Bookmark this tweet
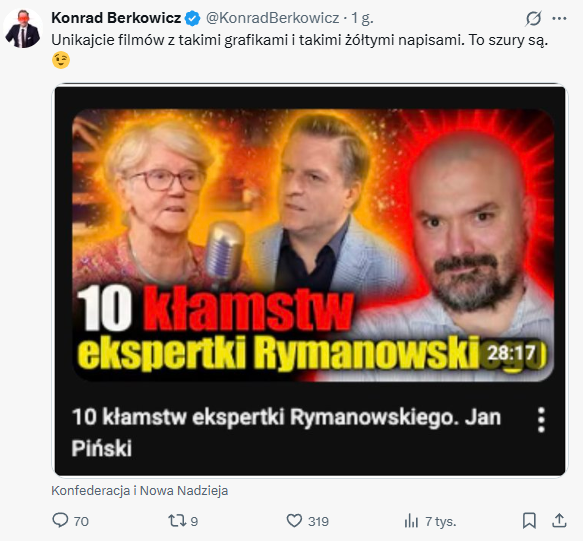 coord(529,520)
